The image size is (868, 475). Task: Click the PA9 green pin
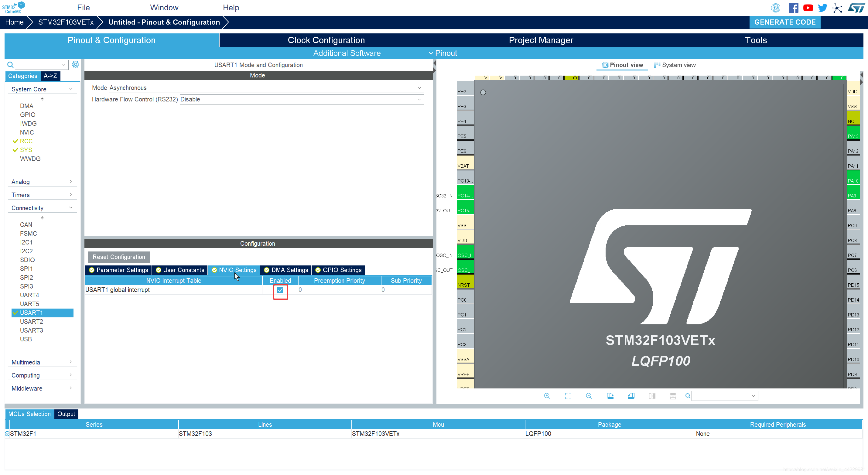pyautogui.click(x=853, y=192)
